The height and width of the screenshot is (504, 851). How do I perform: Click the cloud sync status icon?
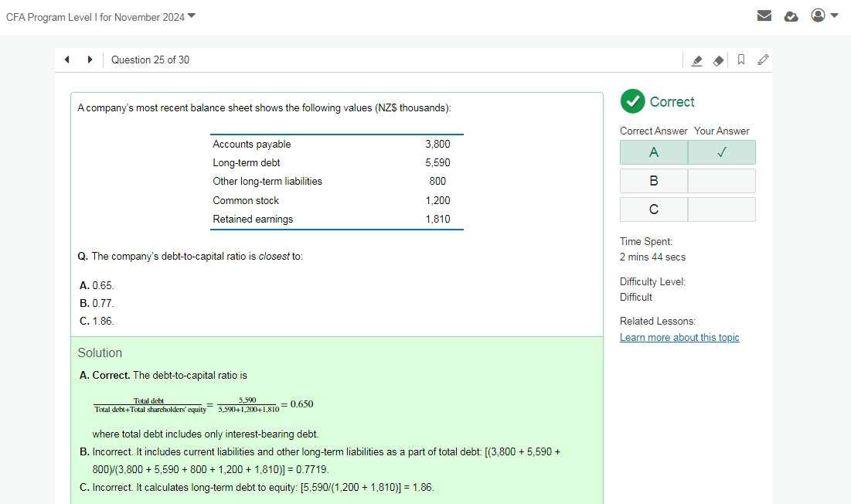pos(791,16)
